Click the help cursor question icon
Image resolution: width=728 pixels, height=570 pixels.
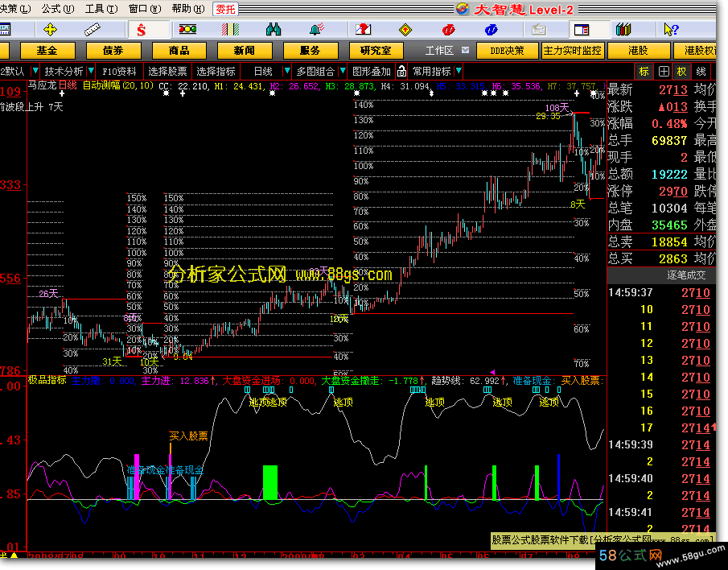tap(671, 30)
